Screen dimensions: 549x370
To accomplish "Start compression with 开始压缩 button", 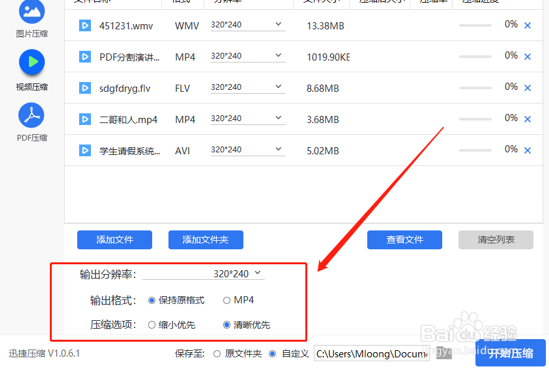I will click(510, 353).
